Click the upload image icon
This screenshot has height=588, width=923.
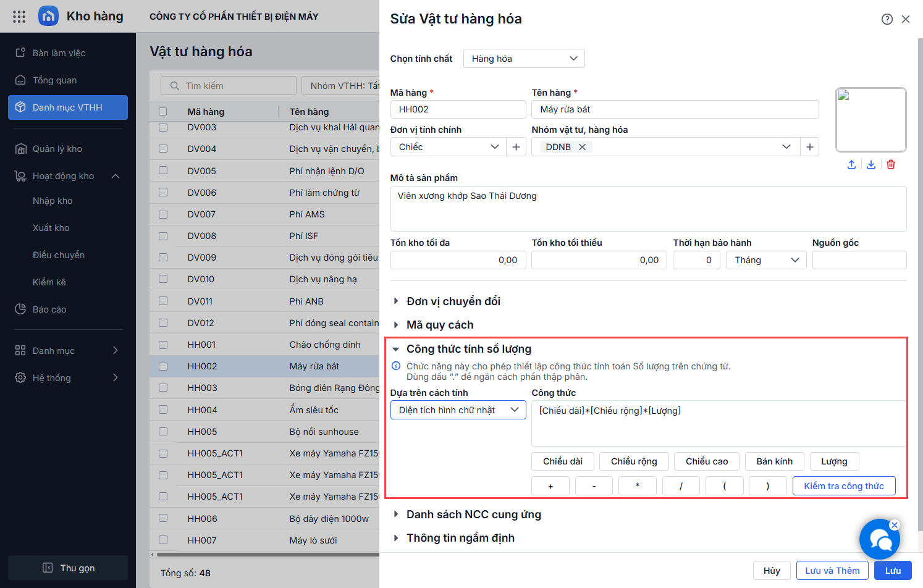tap(851, 164)
